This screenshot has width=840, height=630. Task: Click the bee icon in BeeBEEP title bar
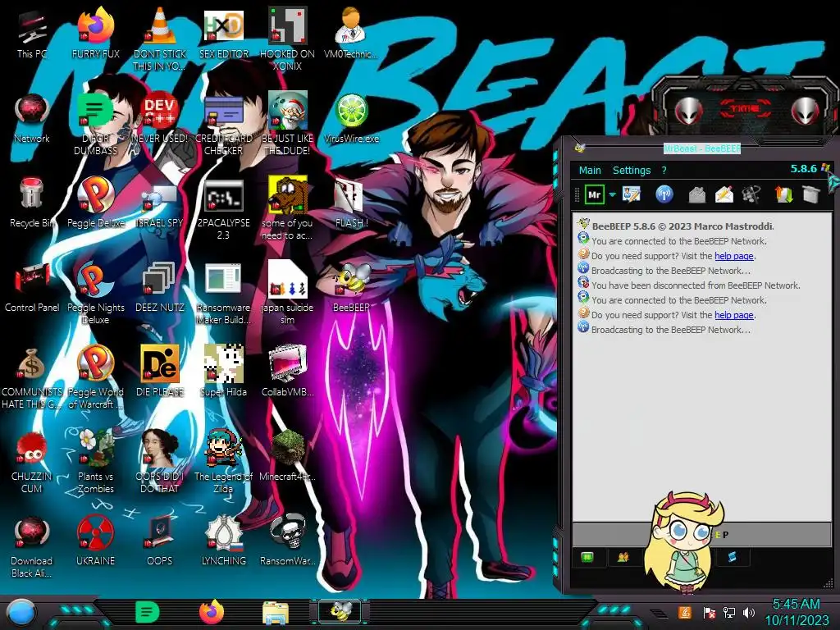coord(580,148)
